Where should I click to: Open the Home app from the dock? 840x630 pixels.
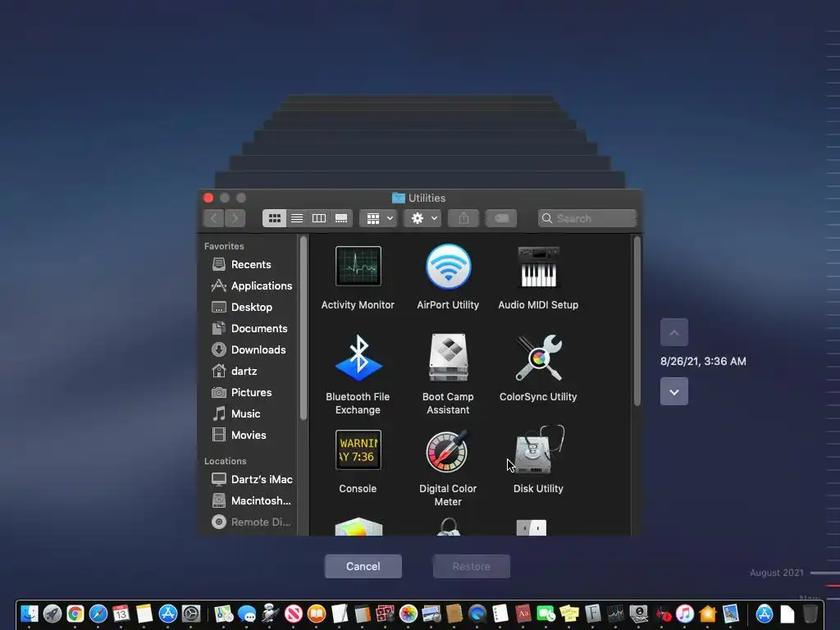click(x=708, y=614)
